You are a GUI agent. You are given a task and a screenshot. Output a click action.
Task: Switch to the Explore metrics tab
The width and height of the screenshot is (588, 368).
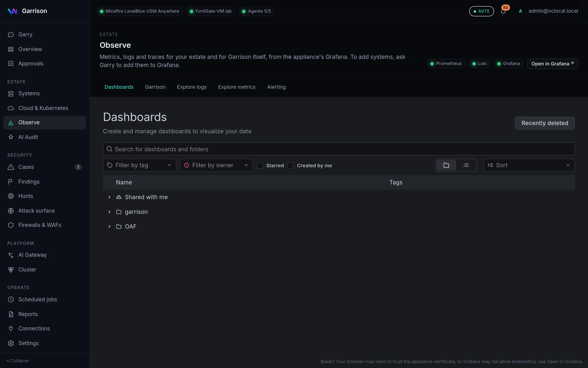(237, 87)
